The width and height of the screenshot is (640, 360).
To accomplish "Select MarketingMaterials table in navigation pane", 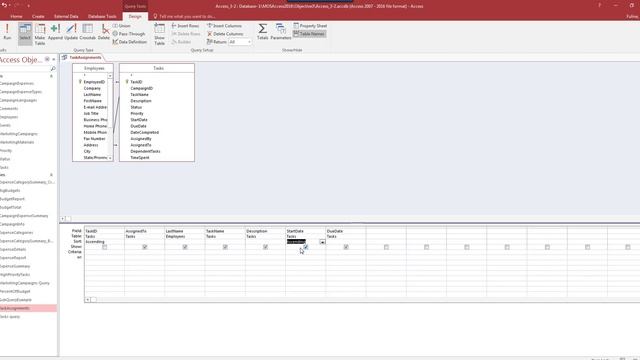I will pyautogui.click(x=17, y=142).
